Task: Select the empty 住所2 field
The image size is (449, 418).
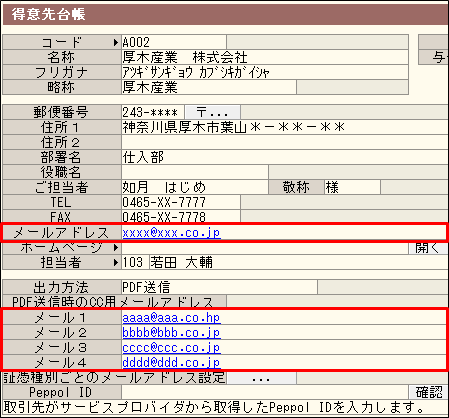Action: [x=285, y=142]
